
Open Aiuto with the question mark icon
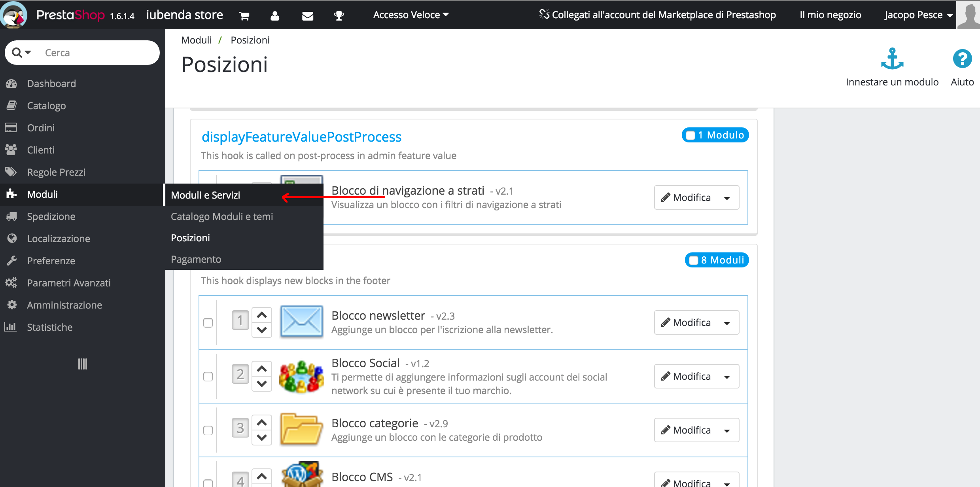963,59
